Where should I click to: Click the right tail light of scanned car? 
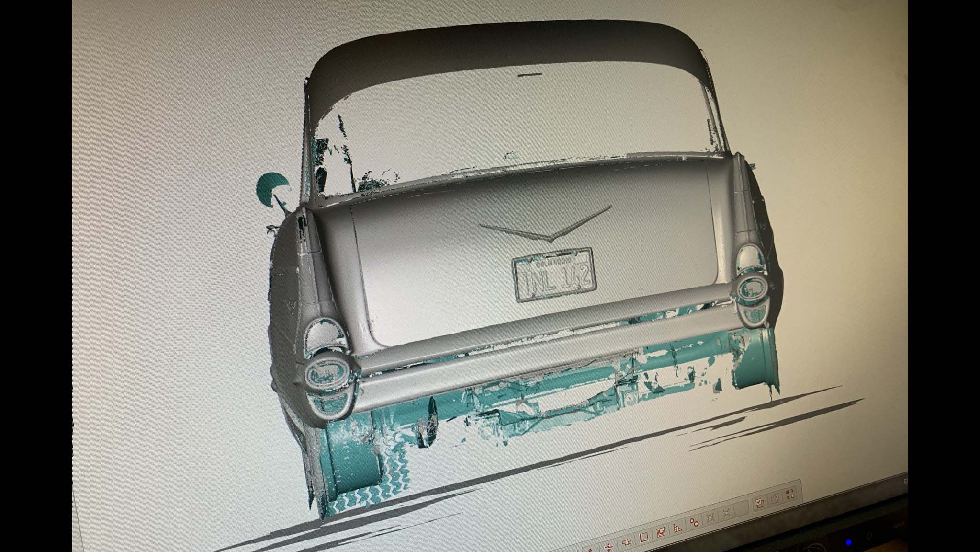tap(753, 288)
